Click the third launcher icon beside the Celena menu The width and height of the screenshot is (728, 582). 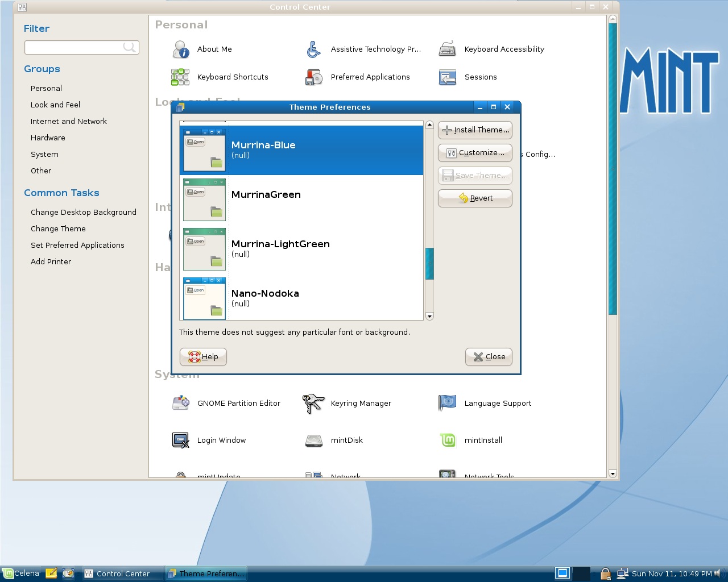pos(68,573)
